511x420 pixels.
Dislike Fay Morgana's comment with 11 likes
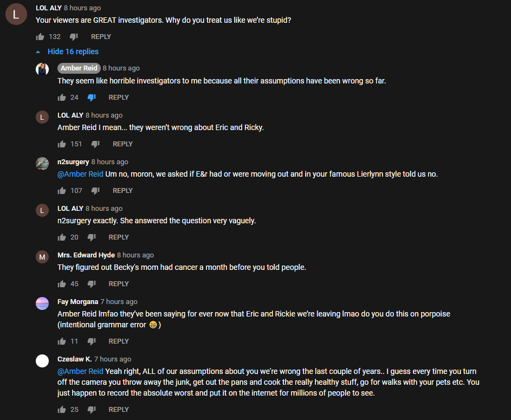pos(92,341)
